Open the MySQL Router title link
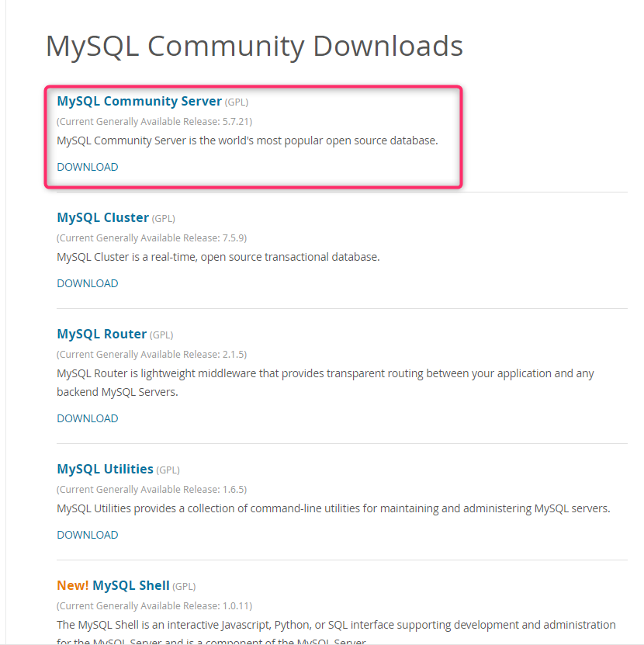Screen dimensions: 644x645 (102, 334)
